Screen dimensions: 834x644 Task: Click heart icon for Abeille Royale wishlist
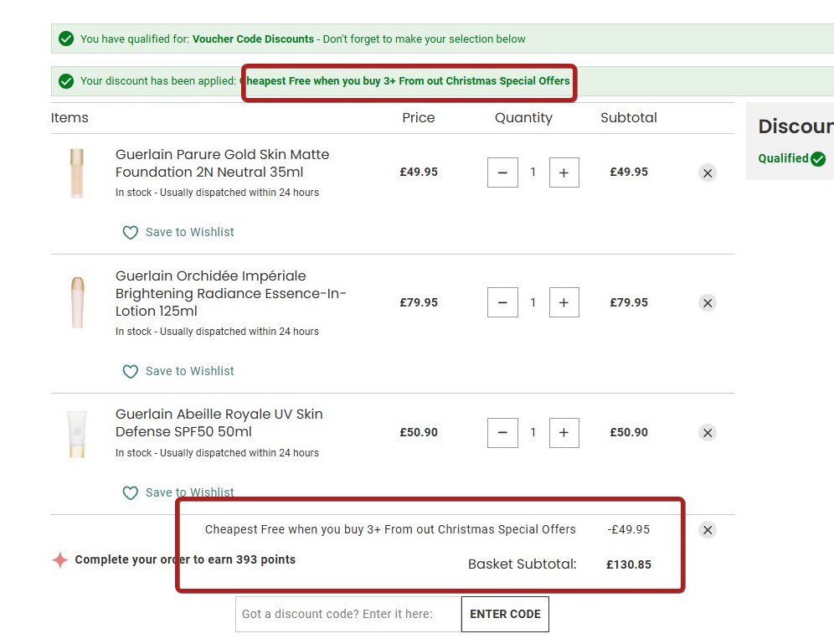131,492
